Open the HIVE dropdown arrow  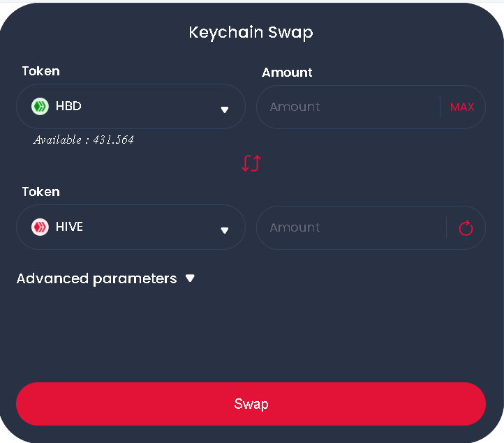click(x=225, y=230)
